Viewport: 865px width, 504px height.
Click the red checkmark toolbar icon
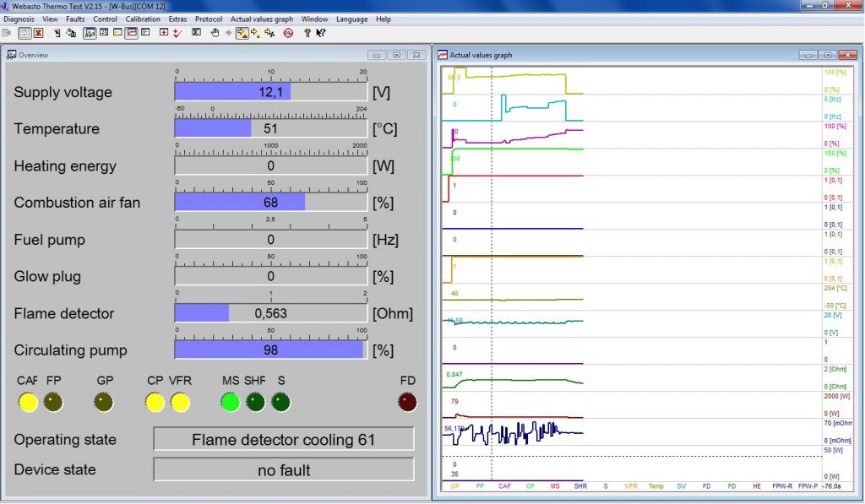coord(177,33)
